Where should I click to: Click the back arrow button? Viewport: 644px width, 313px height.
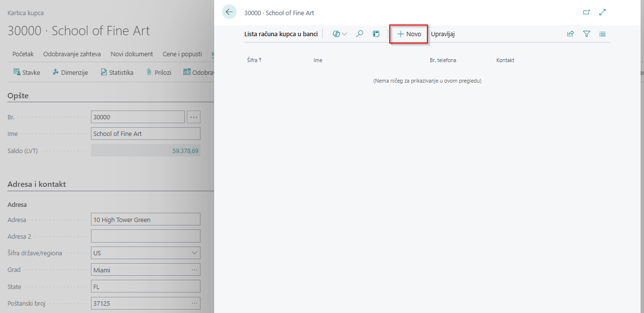(x=229, y=12)
